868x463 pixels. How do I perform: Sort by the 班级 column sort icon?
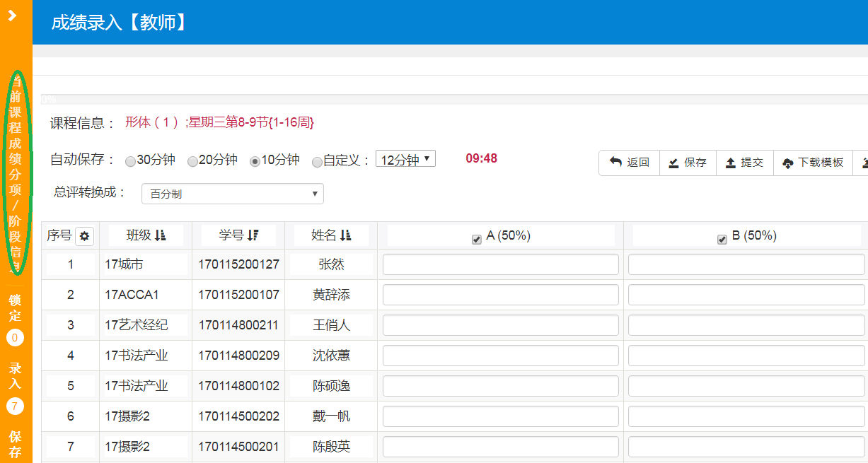pos(160,235)
